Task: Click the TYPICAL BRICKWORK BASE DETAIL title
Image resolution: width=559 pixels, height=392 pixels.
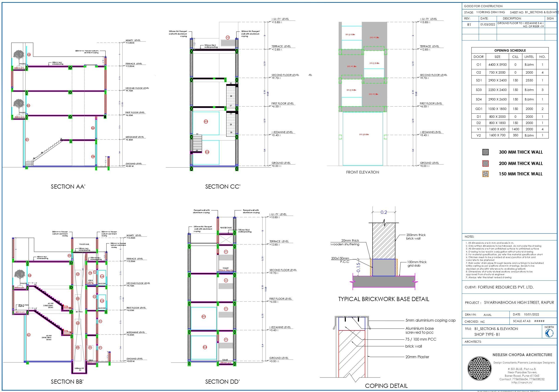Action: coord(384,299)
